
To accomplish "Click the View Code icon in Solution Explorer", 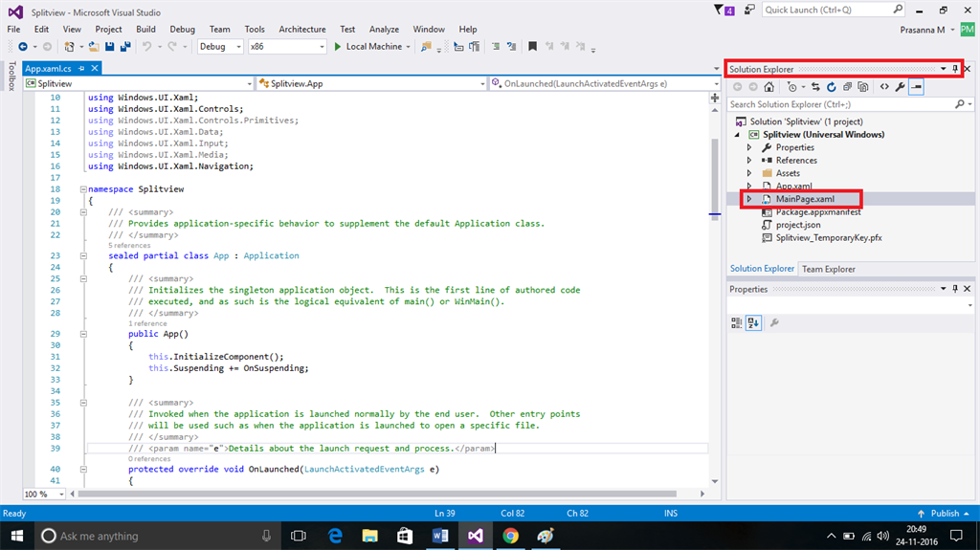I will (884, 87).
